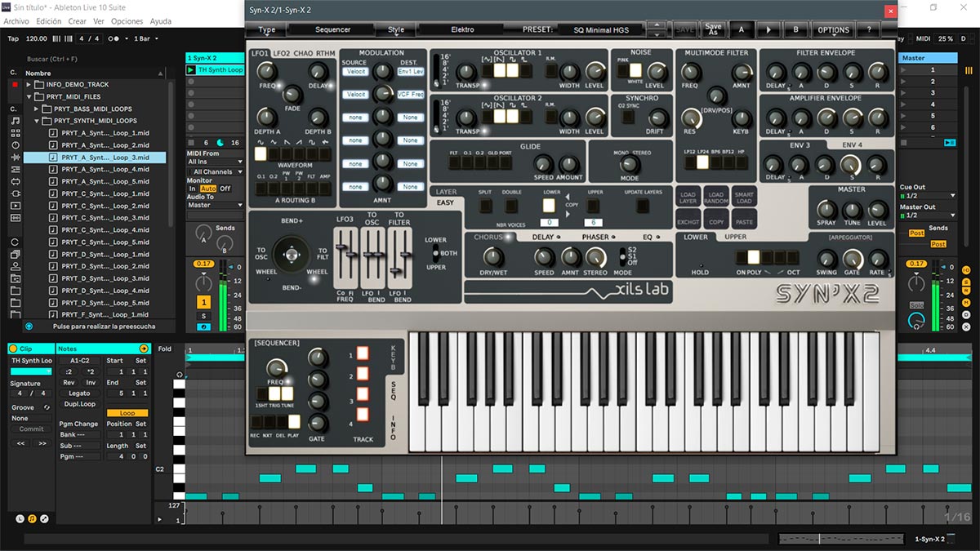Viewport: 980px width, 551px height.
Task: Open the preset Type dropdown in Syn'X 2
Action: pos(267,29)
